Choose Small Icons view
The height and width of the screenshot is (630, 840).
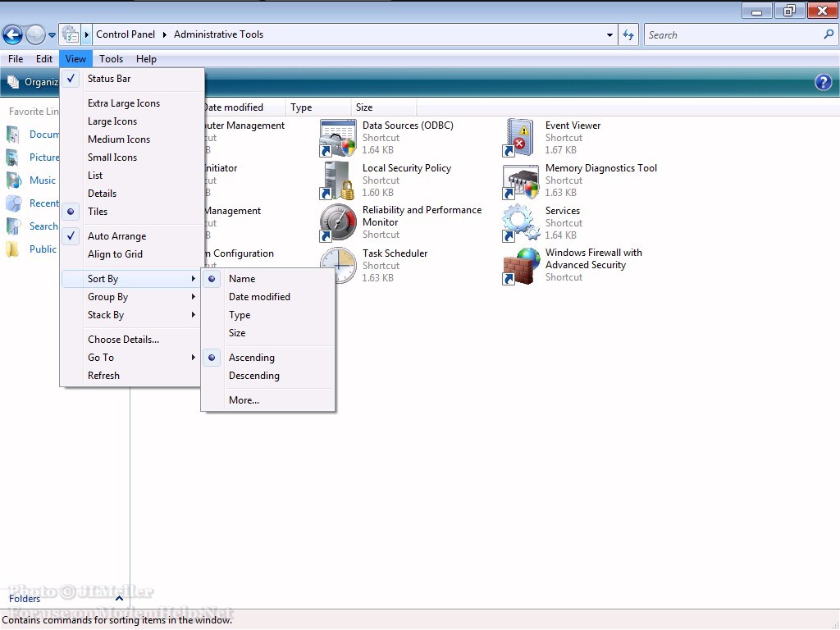[132, 157]
